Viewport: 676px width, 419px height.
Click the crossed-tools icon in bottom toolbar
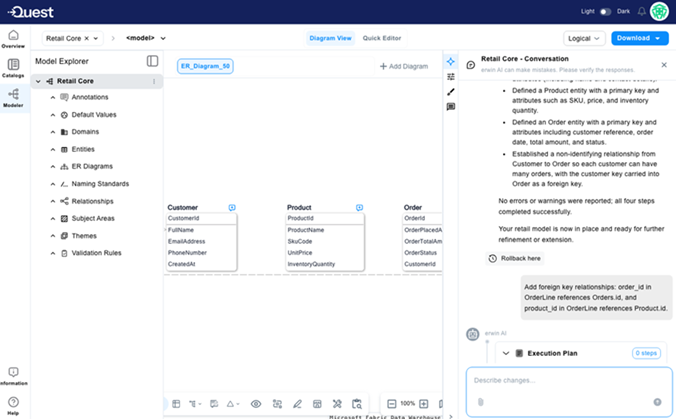pyautogui.click(x=337, y=404)
